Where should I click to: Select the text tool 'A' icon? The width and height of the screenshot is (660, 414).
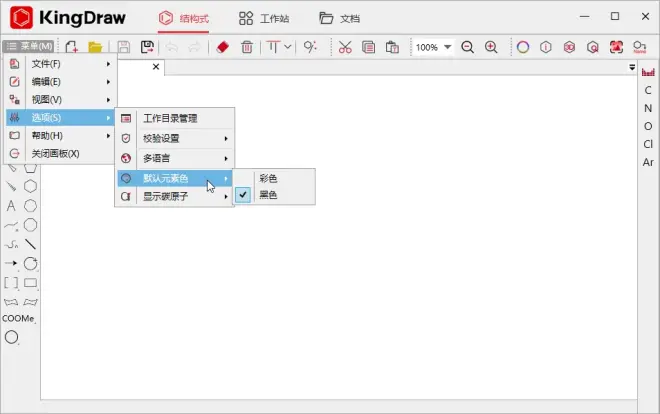[11, 206]
